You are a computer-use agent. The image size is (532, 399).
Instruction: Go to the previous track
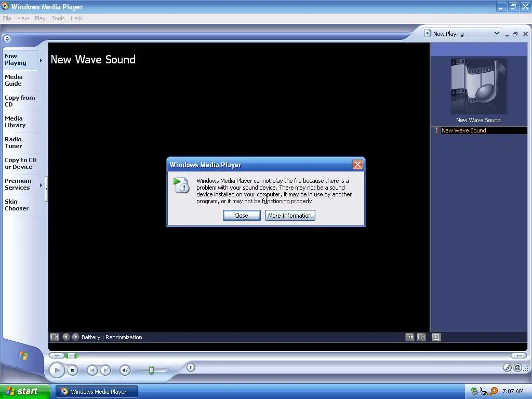[x=92, y=370]
